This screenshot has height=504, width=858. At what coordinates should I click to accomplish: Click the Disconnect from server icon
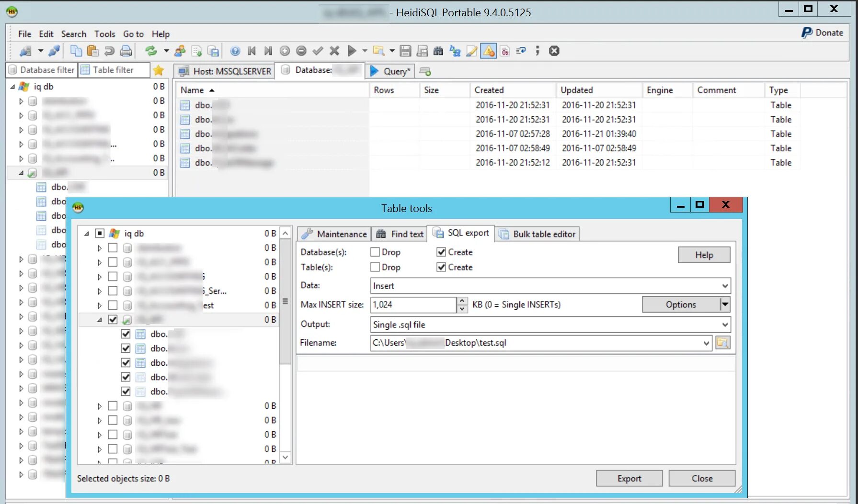click(54, 51)
